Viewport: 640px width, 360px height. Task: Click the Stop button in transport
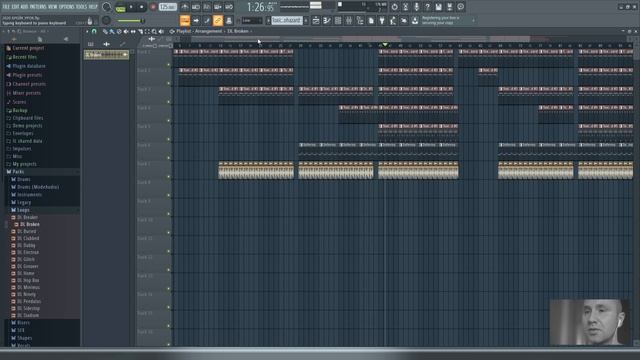click(142, 7)
